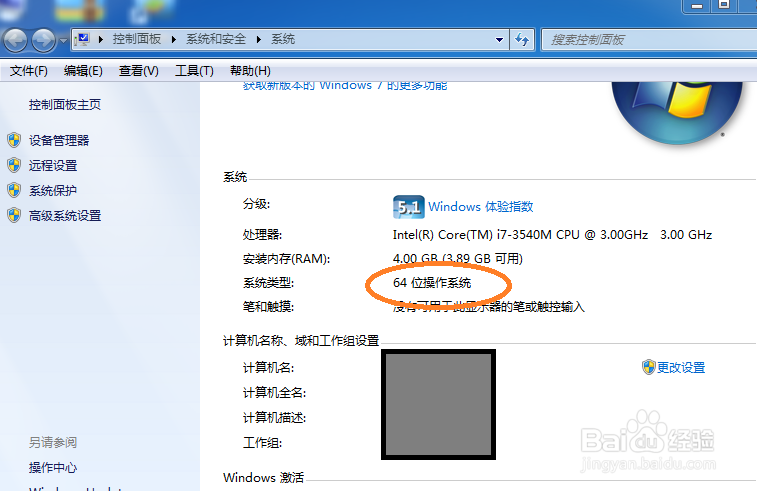757x491 pixels.
Task: Expand arrow after 系统和安全 breadcrumb
Action: pyautogui.click(x=259, y=40)
